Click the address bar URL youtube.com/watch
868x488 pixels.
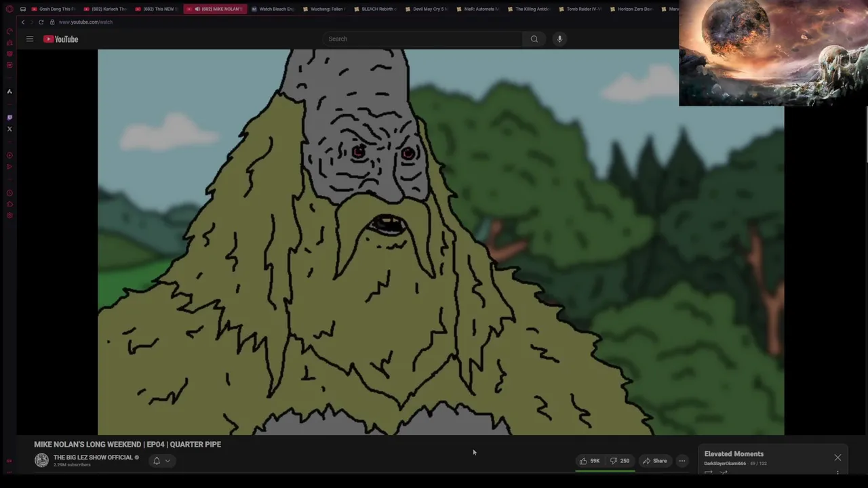tap(85, 22)
